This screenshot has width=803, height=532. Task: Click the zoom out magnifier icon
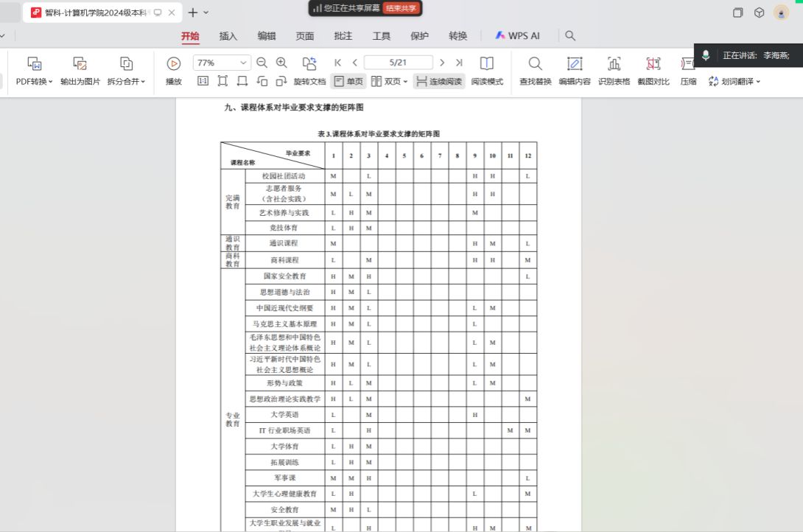pos(262,63)
